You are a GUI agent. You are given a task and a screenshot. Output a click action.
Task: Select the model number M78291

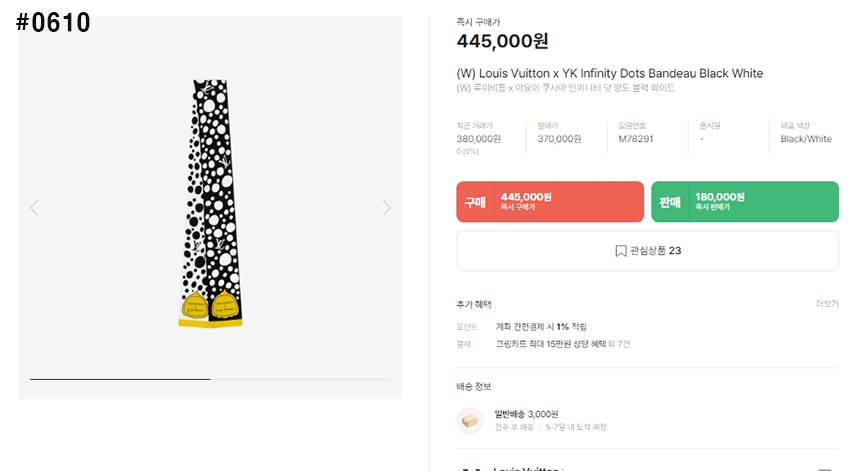(636, 139)
